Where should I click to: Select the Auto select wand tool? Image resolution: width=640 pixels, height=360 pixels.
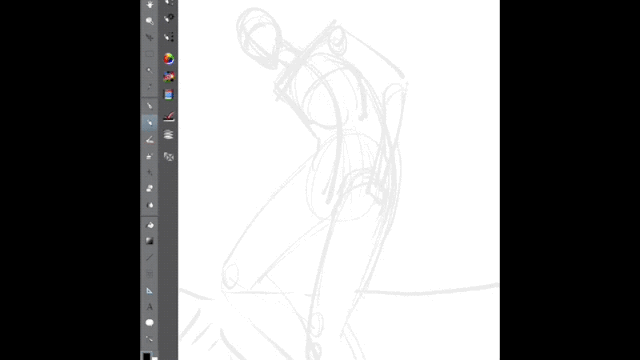[x=149, y=70]
